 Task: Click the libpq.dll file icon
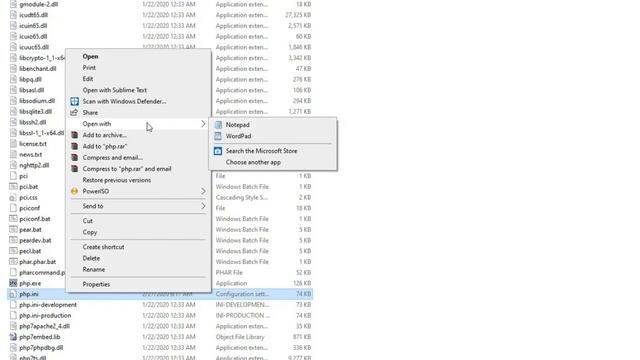tap(13, 79)
